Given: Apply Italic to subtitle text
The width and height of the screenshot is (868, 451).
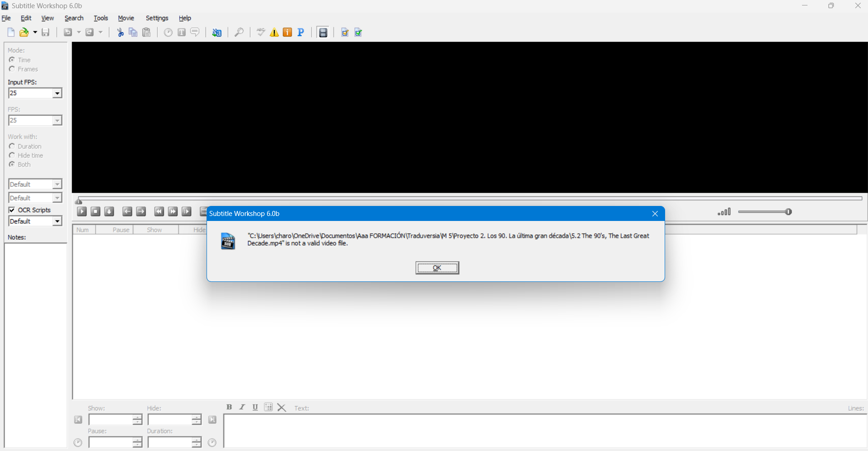Looking at the screenshot, I should (x=242, y=407).
